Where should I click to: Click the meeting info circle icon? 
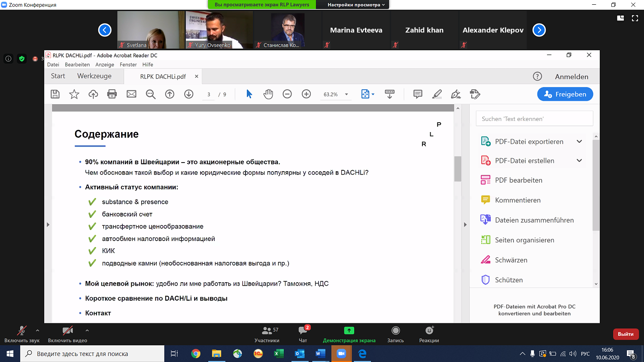pyautogui.click(x=8, y=59)
